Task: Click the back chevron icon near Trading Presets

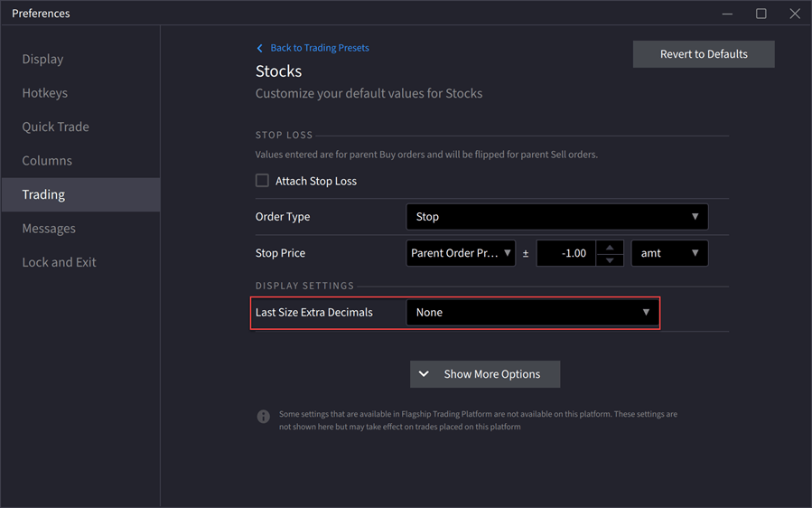Action: (x=260, y=48)
